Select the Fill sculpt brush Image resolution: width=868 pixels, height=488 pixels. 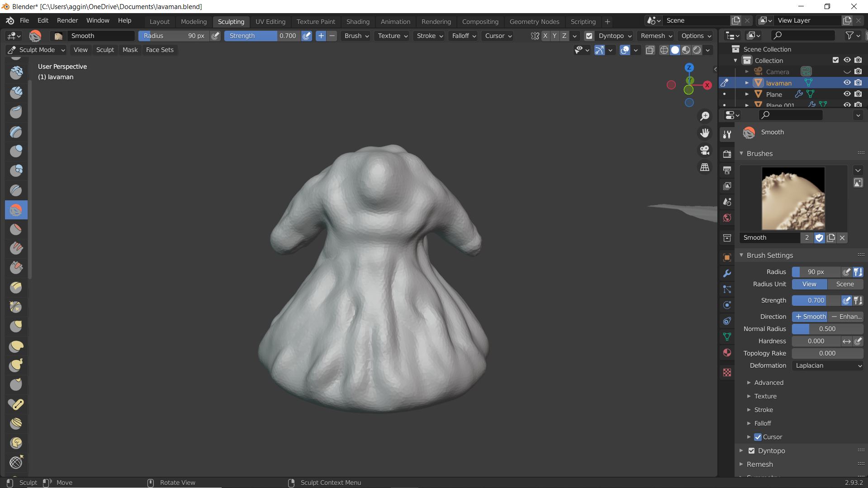pos(16,249)
